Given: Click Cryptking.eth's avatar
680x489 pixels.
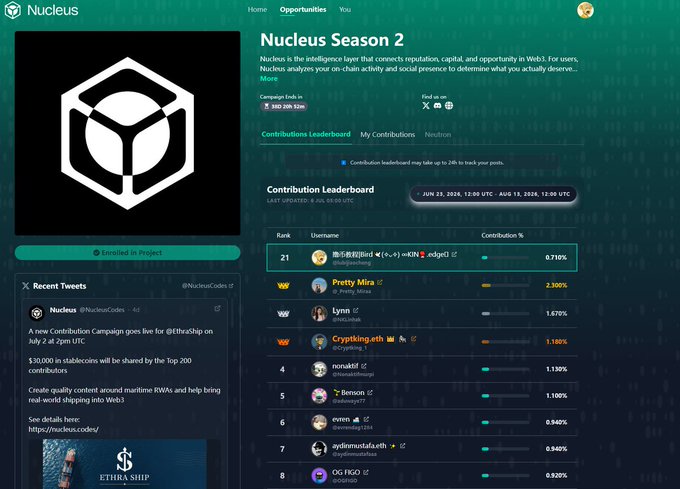Looking at the screenshot, I should 319,342.
